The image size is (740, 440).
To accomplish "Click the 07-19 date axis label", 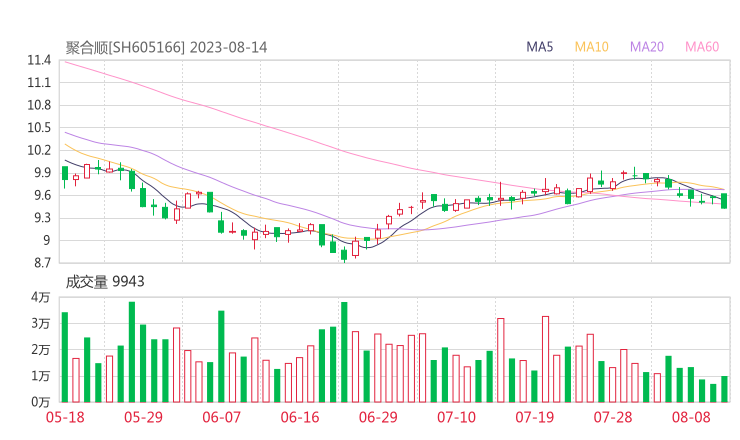I will tap(534, 417).
